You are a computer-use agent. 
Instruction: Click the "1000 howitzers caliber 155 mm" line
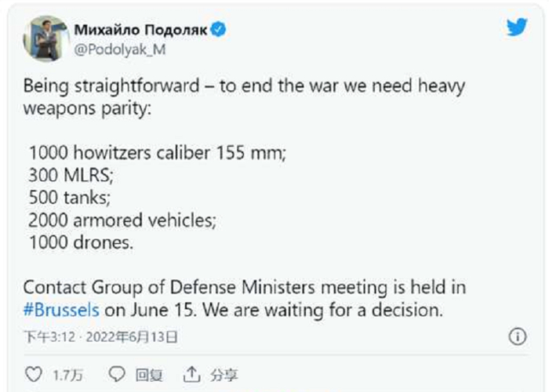click(x=157, y=151)
